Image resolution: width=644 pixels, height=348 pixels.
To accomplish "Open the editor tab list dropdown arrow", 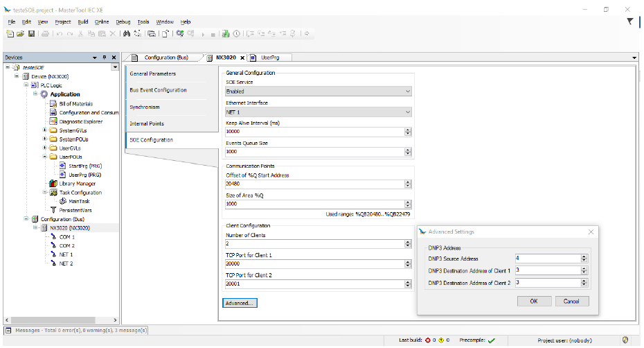I will 634,58.
